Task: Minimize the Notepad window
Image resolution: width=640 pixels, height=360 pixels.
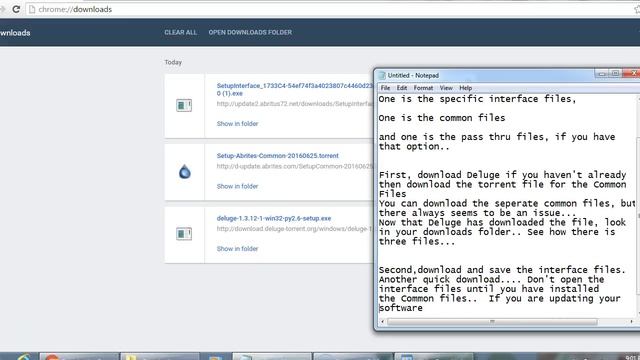Action: [x=602, y=73]
